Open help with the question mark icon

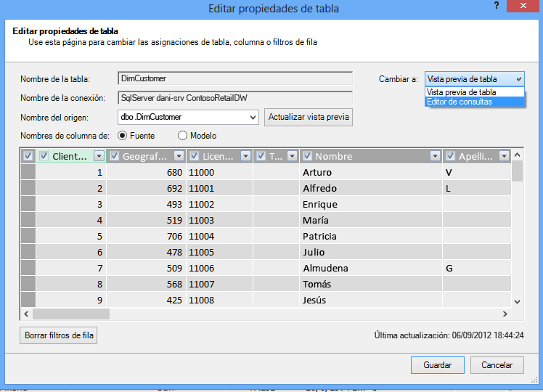pos(497,6)
